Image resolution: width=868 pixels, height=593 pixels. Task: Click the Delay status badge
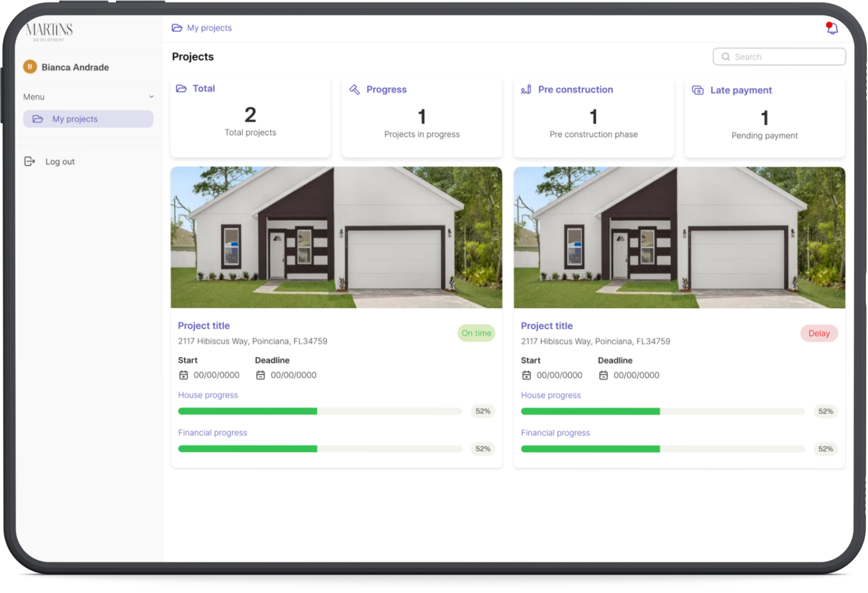(x=818, y=334)
